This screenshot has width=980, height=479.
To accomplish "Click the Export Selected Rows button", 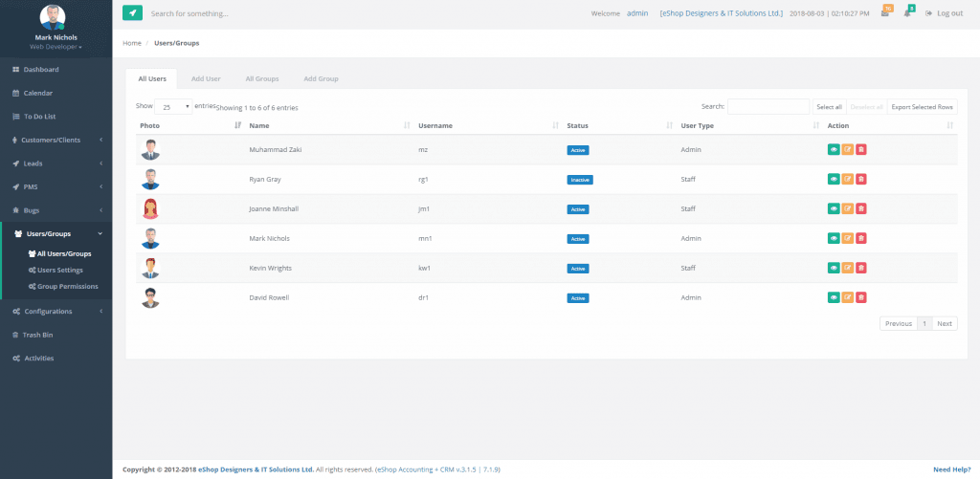I will [x=922, y=107].
